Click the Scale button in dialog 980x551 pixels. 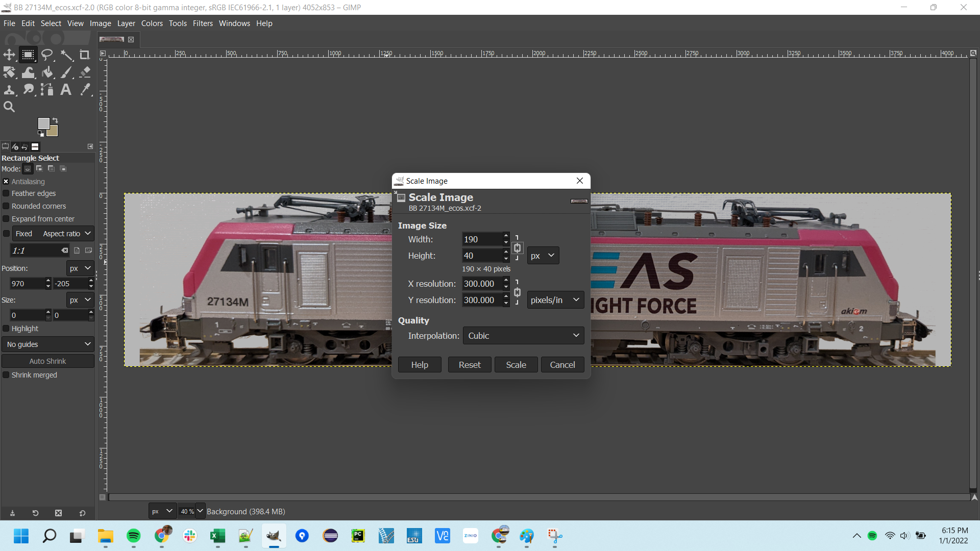[516, 365]
